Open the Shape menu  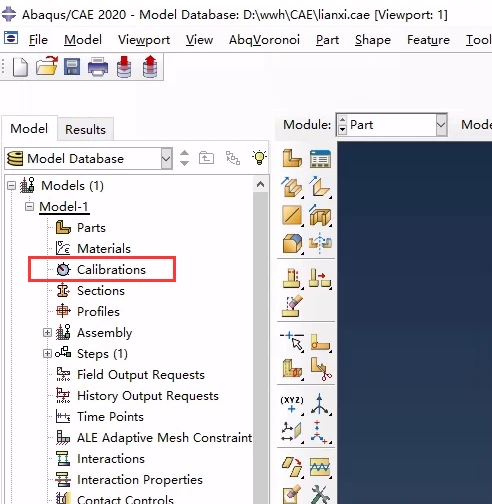(x=373, y=40)
